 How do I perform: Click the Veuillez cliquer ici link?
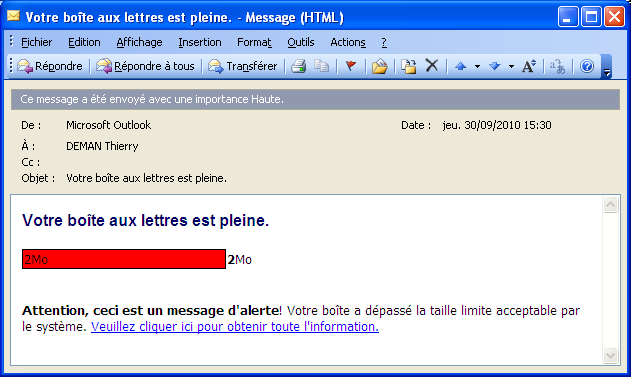pos(235,327)
